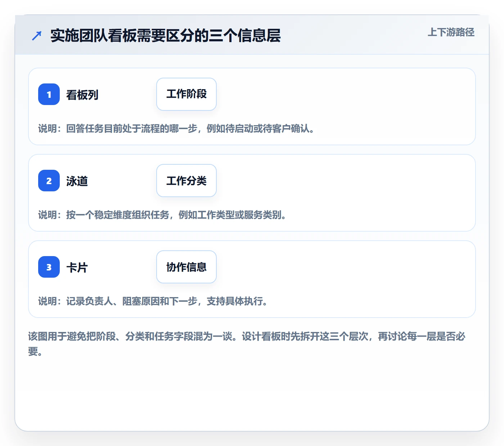This screenshot has width=504, height=446.
Task: Click the main heading 实施团队看板需要区分的三个信息层
Action: coord(166,36)
